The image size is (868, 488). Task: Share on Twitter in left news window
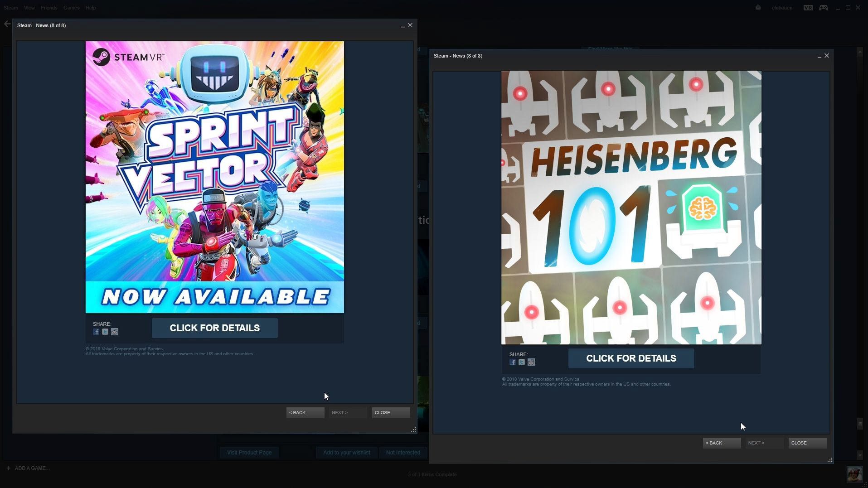tap(105, 332)
